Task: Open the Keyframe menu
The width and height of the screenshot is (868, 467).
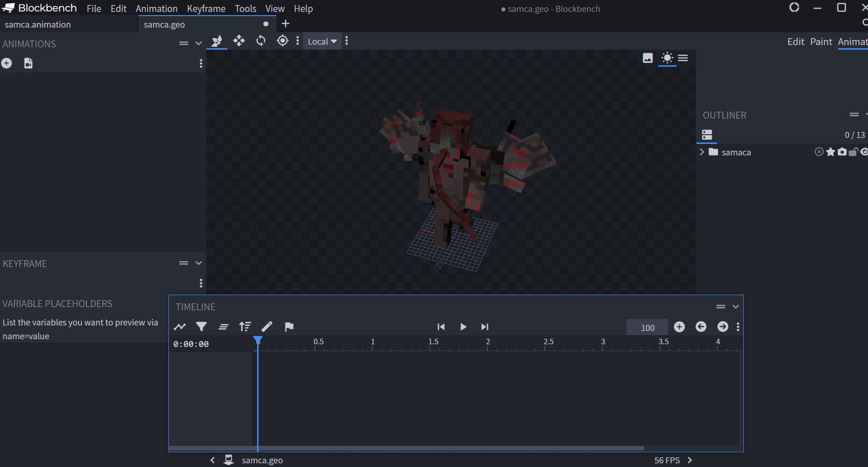Action: tap(206, 9)
